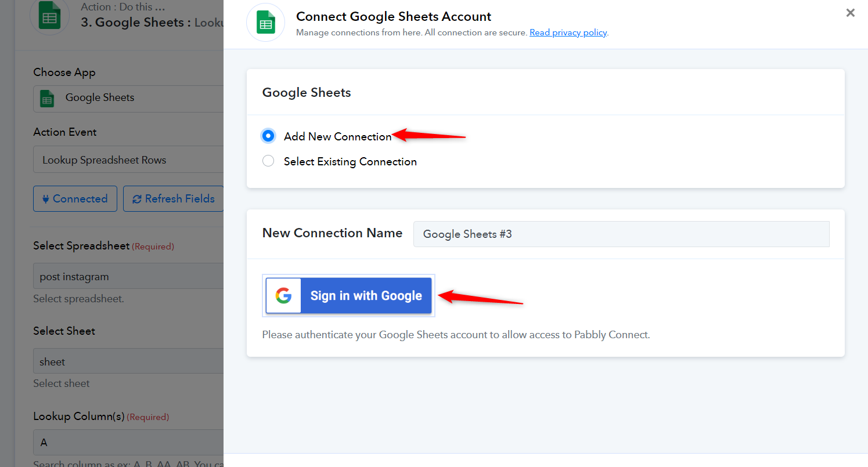The image size is (868, 467).
Task: Click Refresh Fields in the background workflow
Action: pyautogui.click(x=174, y=199)
